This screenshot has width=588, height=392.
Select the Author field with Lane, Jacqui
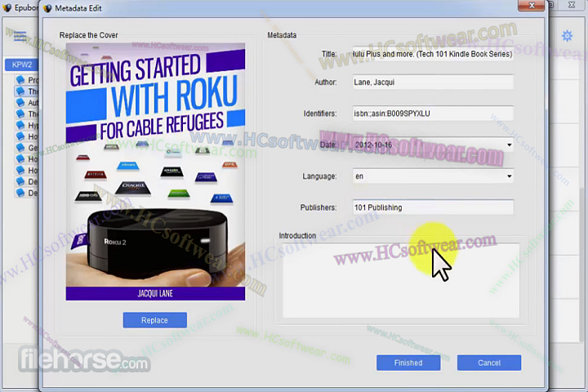[x=432, y=82]
